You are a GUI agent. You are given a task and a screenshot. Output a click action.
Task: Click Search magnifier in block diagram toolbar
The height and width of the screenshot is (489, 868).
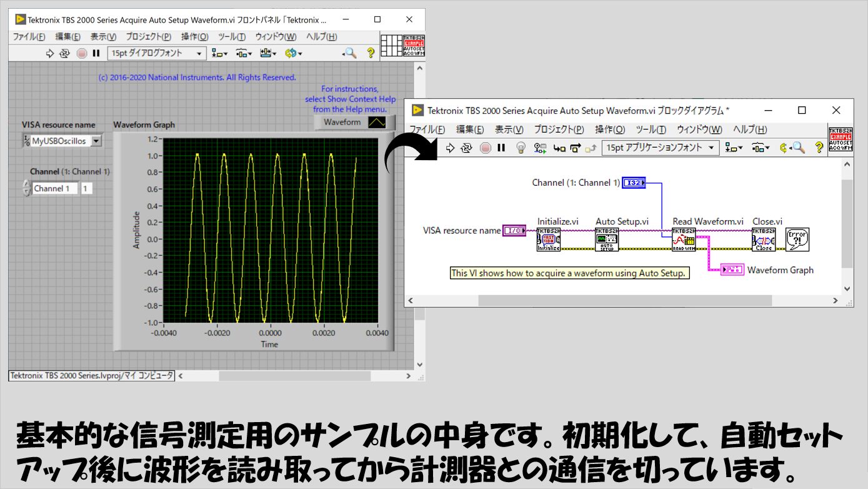tap(798, 148)
